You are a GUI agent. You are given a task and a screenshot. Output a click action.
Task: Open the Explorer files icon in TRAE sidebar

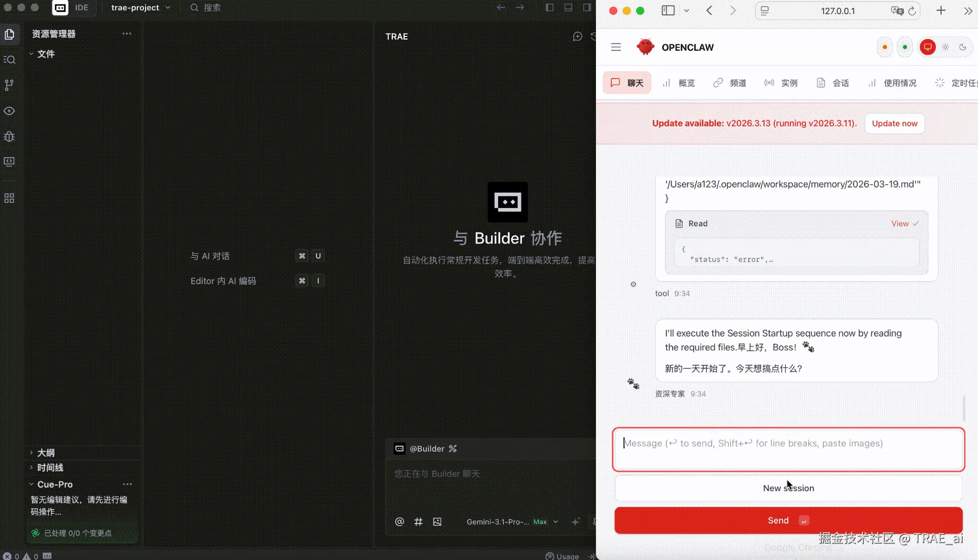click(9, 34)
